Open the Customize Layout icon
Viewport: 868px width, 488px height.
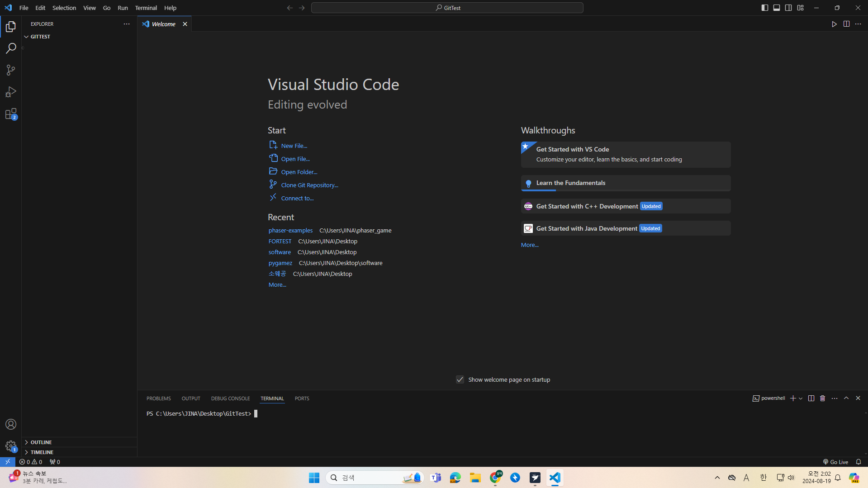click(x=800, y=8)
